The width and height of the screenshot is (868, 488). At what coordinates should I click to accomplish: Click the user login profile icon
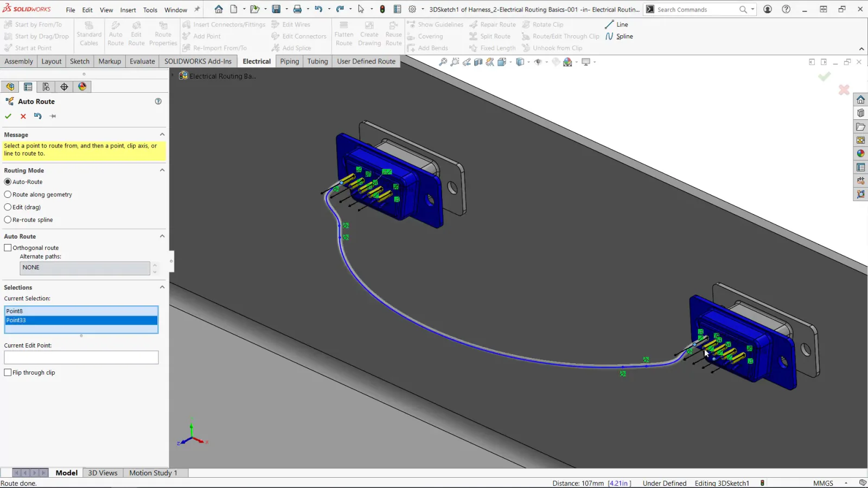768,9
